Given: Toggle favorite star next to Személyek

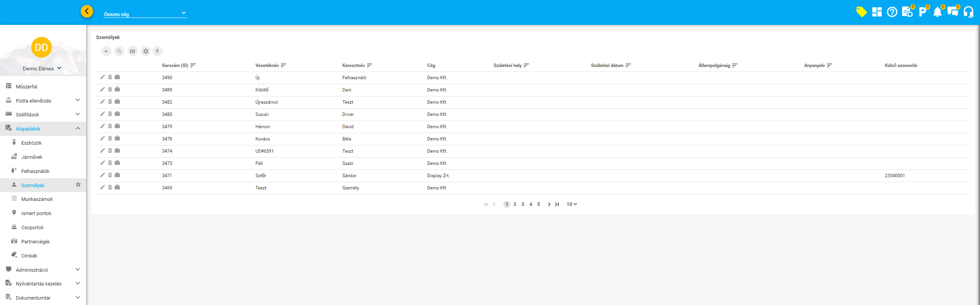Looking at the screenshot, I should [78, 185].
